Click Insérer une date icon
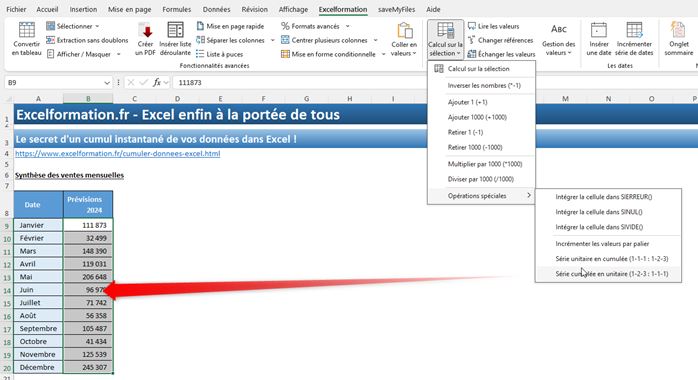Viewport: 698px width, 380px height. coord(599,30)
